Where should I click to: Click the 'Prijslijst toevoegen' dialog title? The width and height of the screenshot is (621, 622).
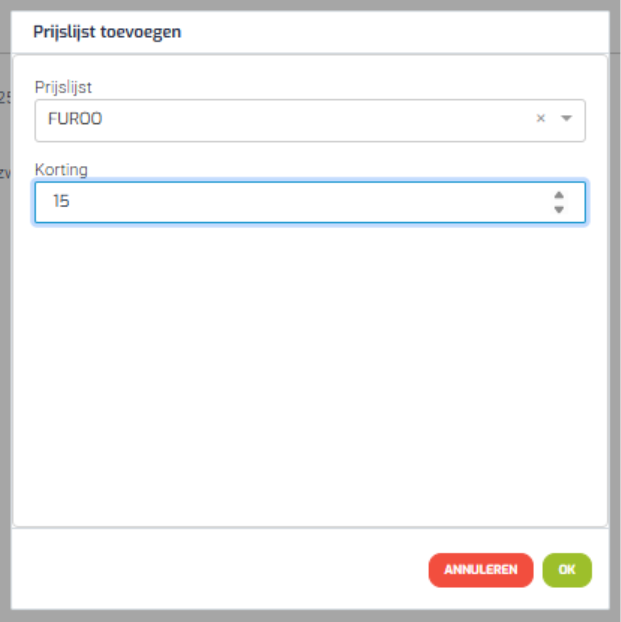click(107, 32)
